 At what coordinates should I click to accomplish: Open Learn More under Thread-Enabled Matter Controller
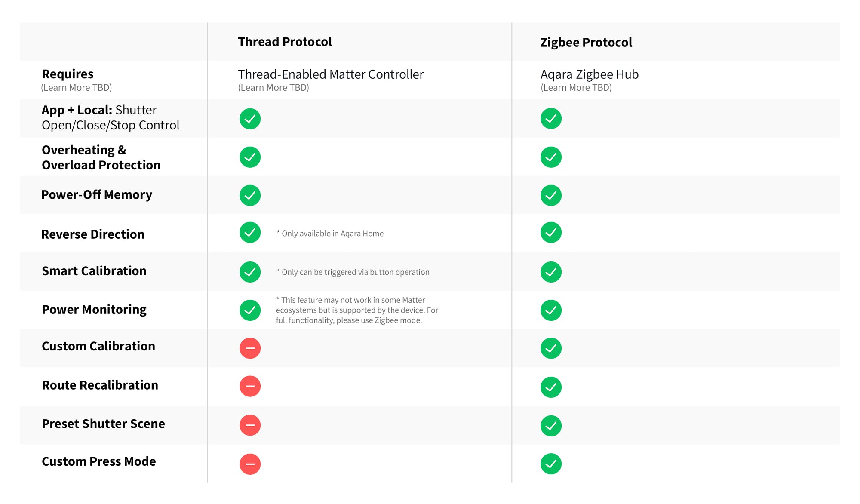(x=273, y=88)
